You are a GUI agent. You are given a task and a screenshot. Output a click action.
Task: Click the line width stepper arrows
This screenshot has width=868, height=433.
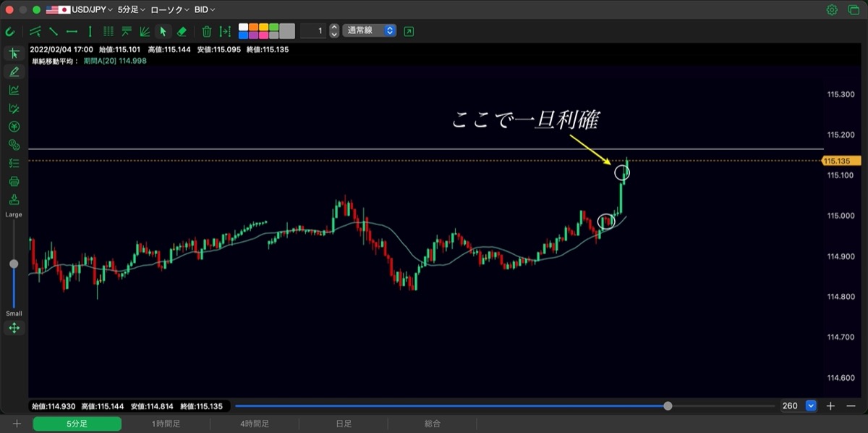(x=334, y=31)
